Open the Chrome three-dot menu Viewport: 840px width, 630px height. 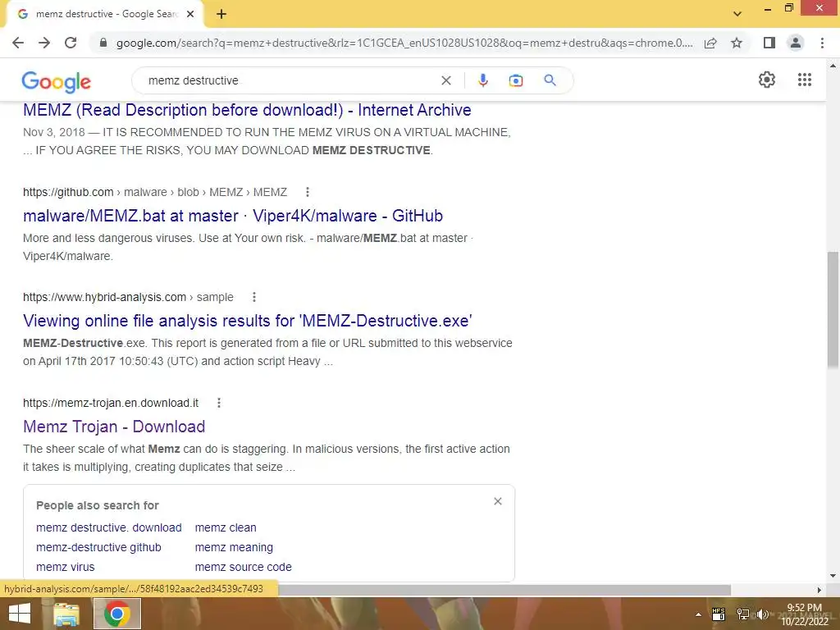(822, 43)
